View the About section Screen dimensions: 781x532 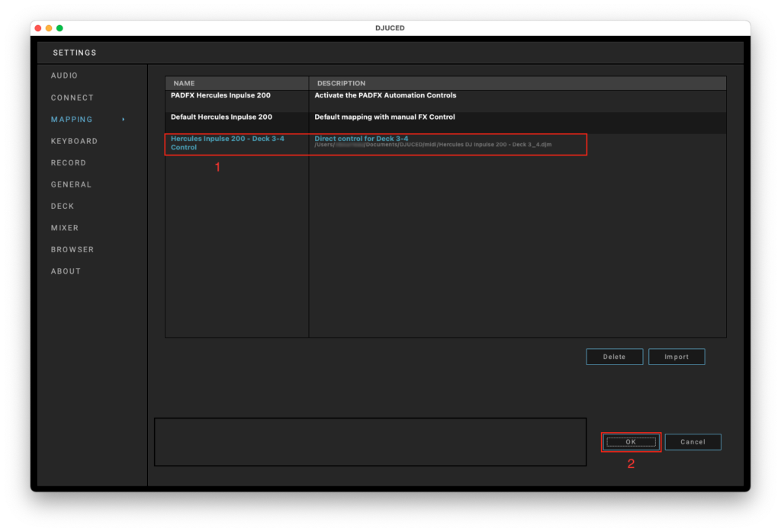(66, 271)
